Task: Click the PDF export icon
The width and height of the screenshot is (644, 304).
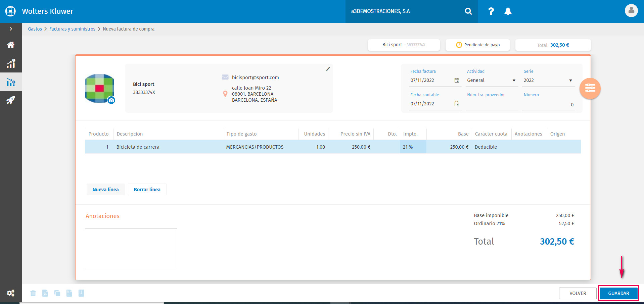Action: click(x=45, y=293)
